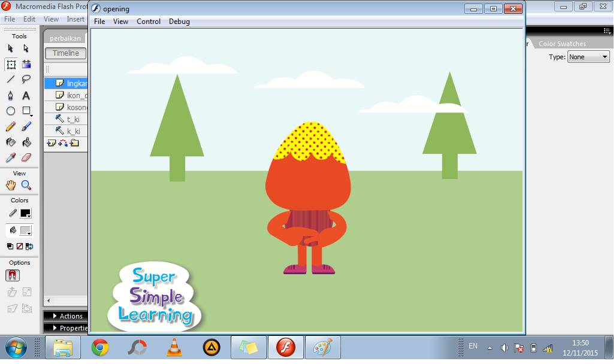Click the Timeline button

65,53
